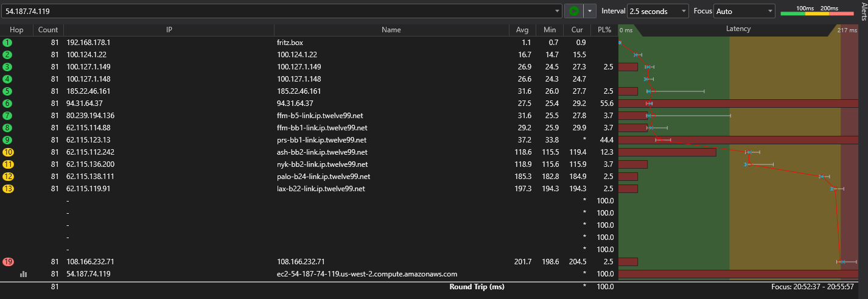Click the PL% column header
The image size is (868, 299).
click(604, 29)
